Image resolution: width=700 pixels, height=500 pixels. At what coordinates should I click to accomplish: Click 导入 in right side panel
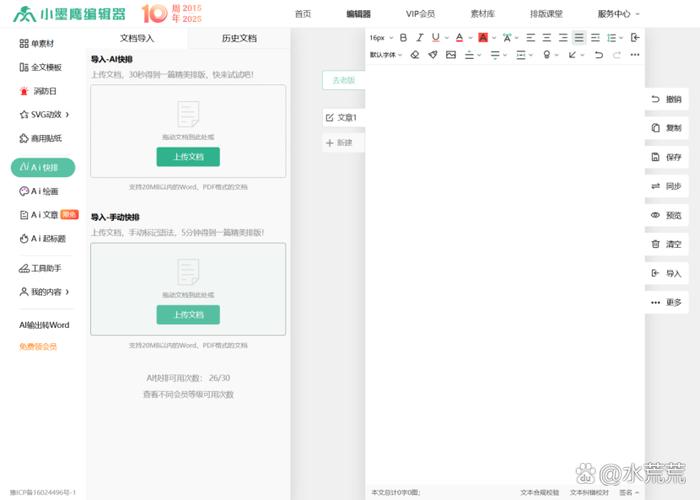pyautogui.click(x=667, y=273)
